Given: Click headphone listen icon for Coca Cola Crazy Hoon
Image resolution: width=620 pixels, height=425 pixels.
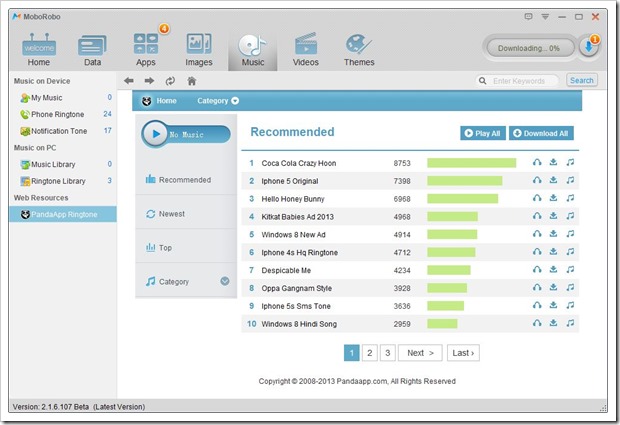Looking at the screenshot, I should coord(537,162).
